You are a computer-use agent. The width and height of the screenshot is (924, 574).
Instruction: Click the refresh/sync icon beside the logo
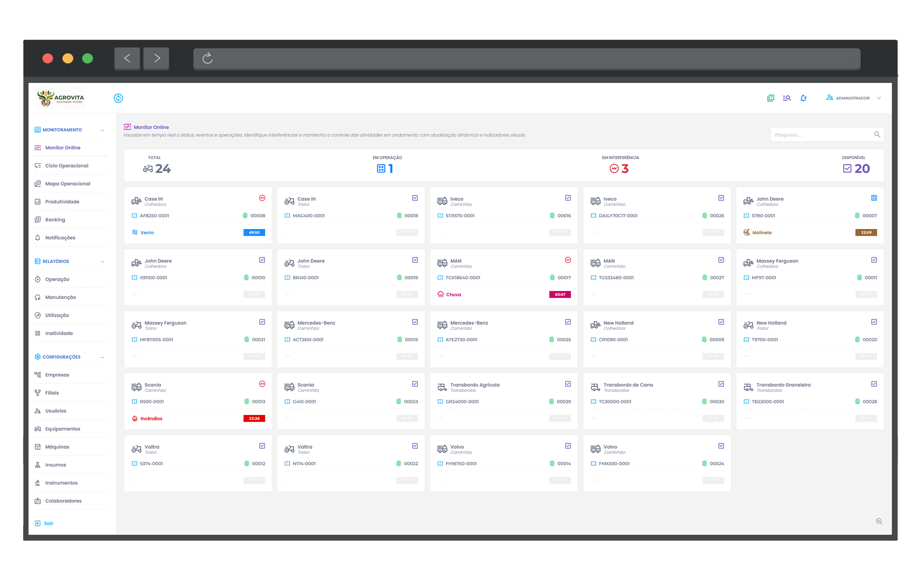118,98
